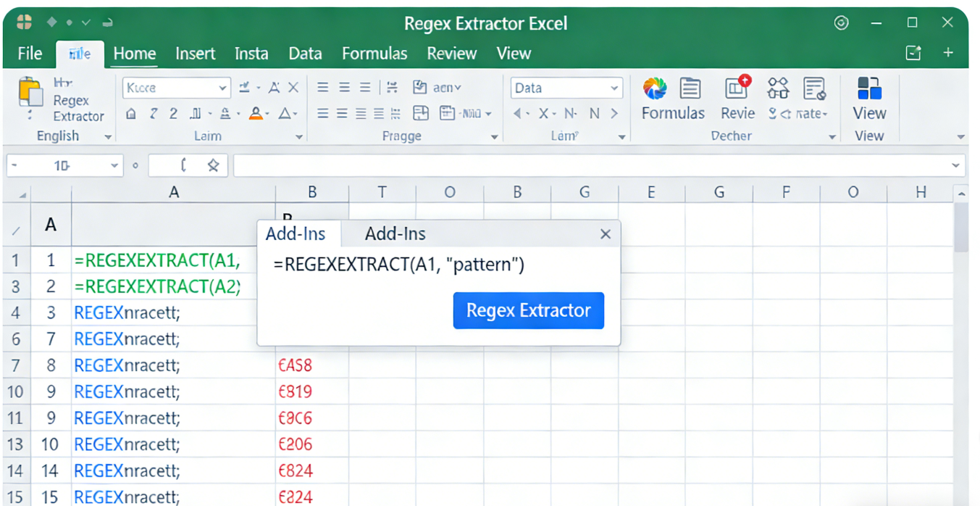This screenshot has height=506, width=980.
Task: Click the right chevron in number group
Action: (614, 113)
